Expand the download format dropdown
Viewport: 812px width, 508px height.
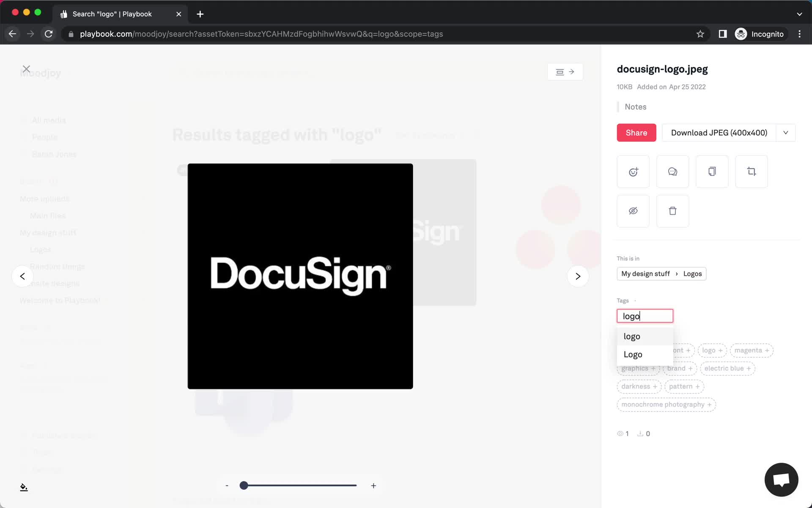pos(785,133)
